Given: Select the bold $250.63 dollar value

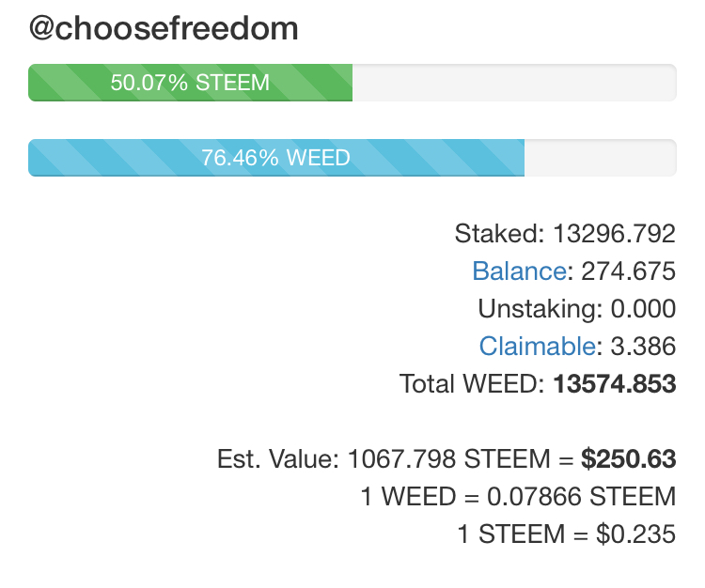Looking at the screenshot, I should point(628,459).
